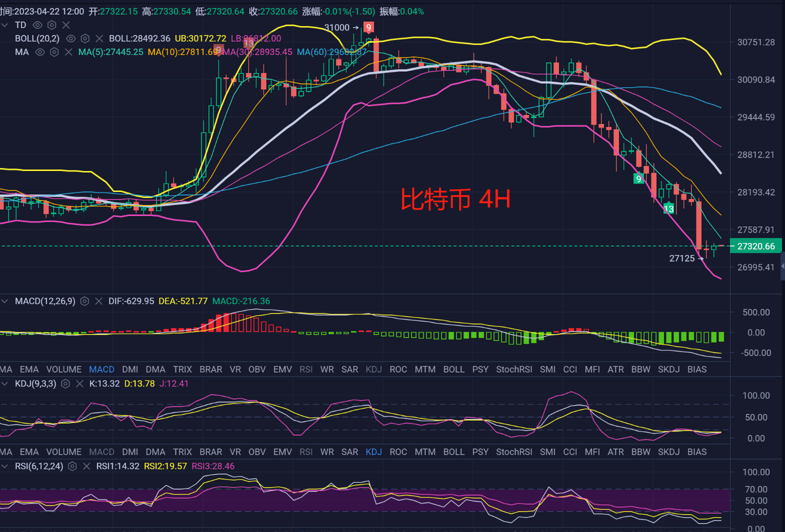Pick SAR under the KDJ panel
The image size is (785, 532).
[350, 452]
